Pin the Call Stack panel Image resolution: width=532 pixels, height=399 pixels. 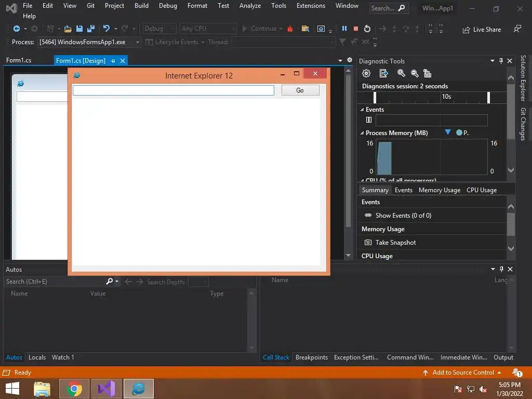(501, 269)
